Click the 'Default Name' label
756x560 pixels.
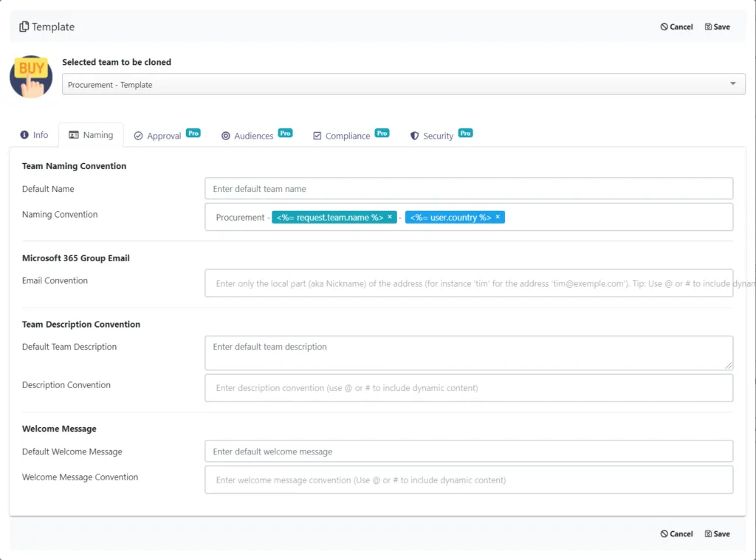click(48, 189)
